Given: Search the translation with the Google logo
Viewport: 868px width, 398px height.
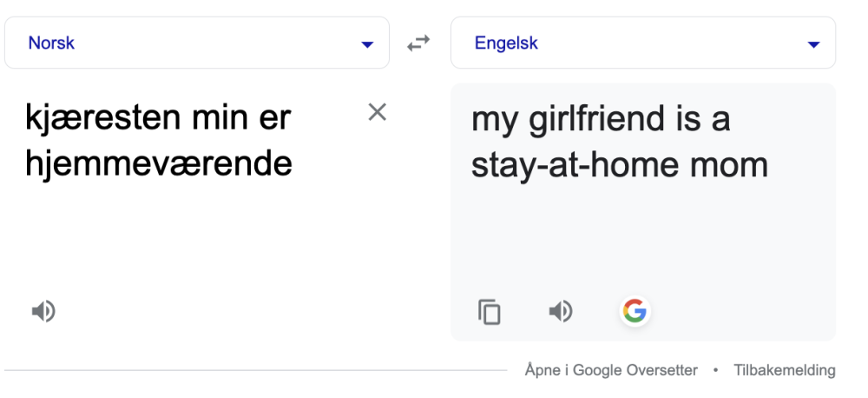Looking at the screenshot, I should (x=635, y=311).
